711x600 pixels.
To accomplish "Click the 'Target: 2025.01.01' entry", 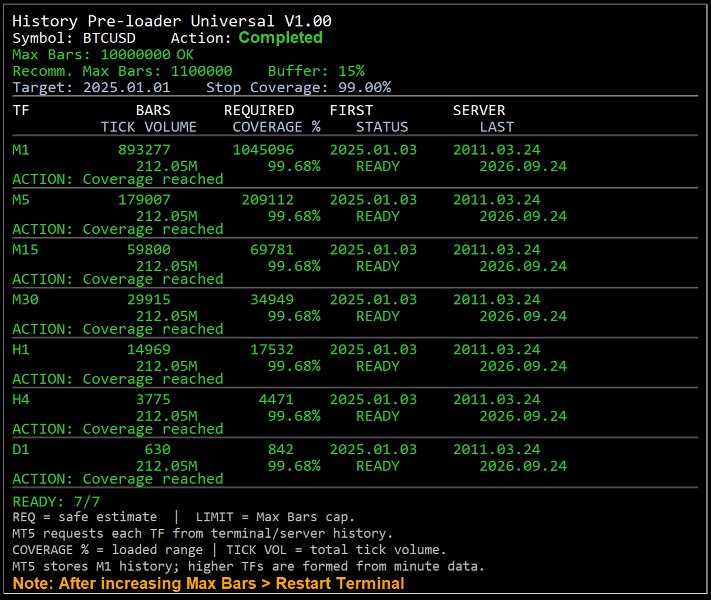I will 91,88.
